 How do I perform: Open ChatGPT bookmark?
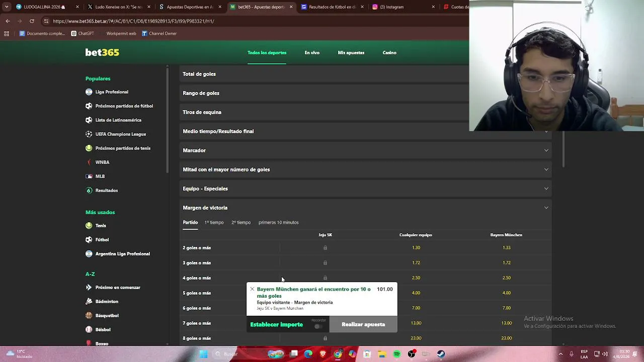tap(83, 34)
